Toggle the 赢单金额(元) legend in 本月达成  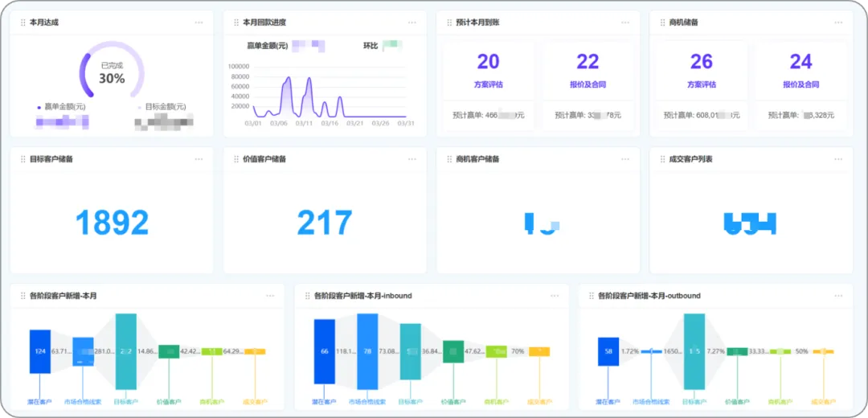pyautogui.click(x=61, y=106)
